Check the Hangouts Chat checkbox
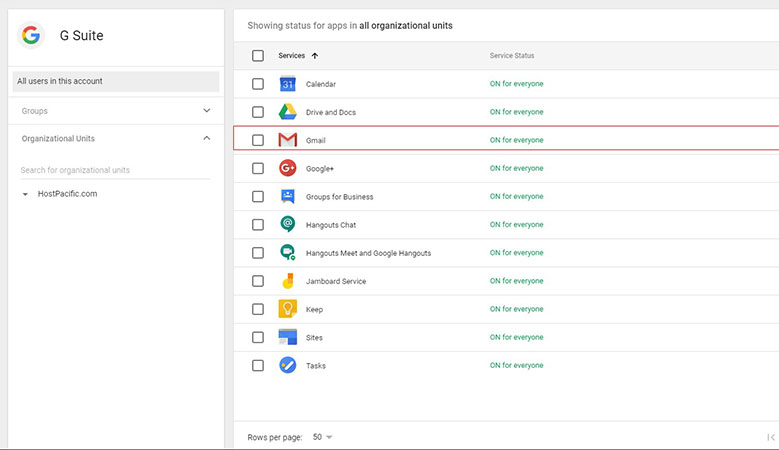Image resolution: width=779 pixels, height=450 pixels. click(x=258, y=225)
